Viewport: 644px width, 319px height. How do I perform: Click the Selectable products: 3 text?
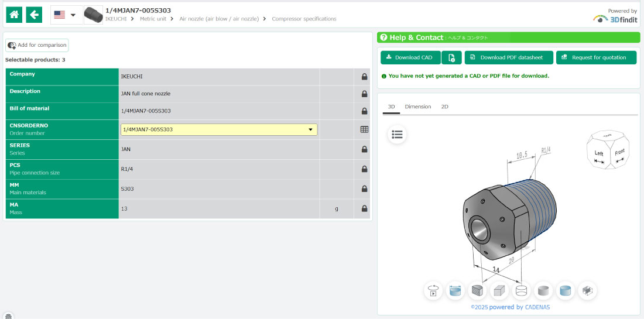[35, 60]
